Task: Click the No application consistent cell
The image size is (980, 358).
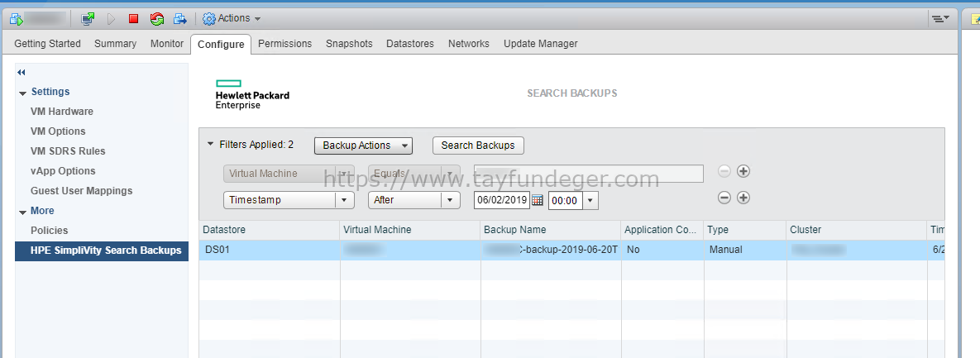Action: (x=662, y=250)
